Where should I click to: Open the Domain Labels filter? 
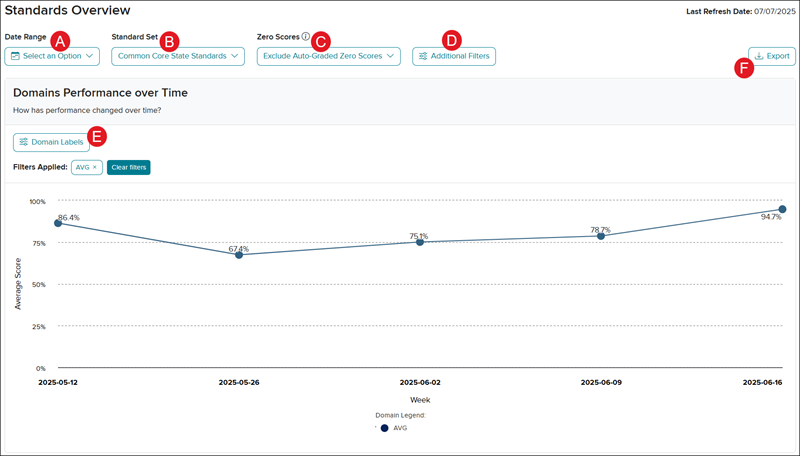[51, 142]
